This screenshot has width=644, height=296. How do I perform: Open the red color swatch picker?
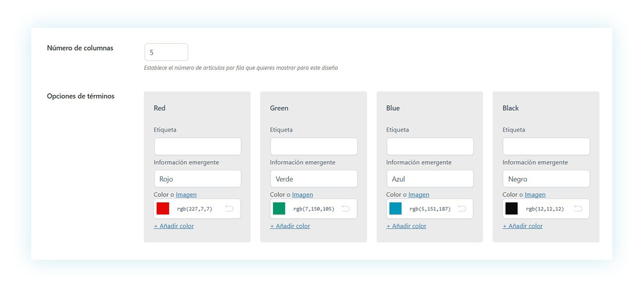(x=163, y=209)
